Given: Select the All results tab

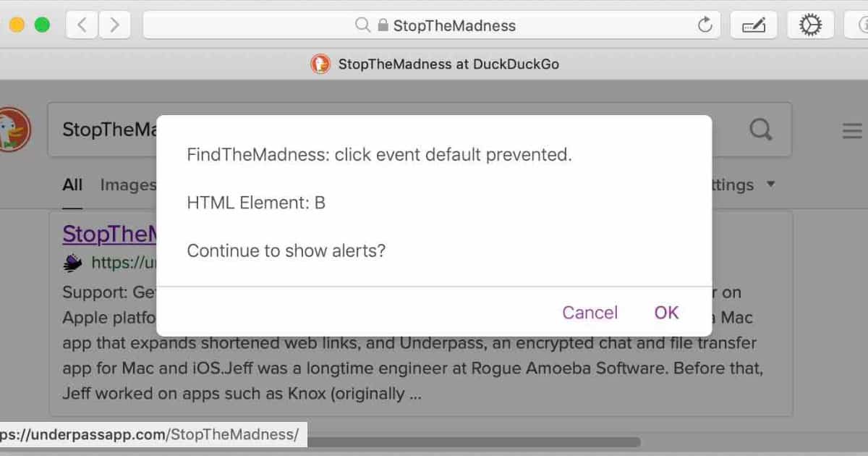Looking at the screenshot, I should click(x=72, y=185).
